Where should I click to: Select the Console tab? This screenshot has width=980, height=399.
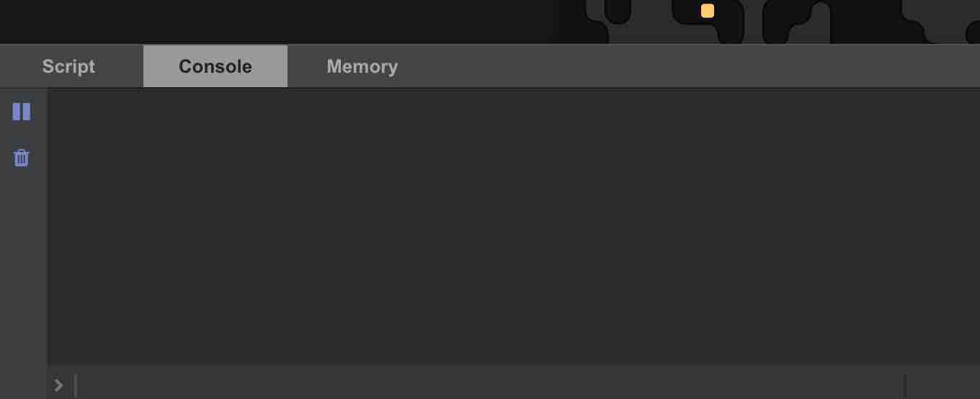215,66
